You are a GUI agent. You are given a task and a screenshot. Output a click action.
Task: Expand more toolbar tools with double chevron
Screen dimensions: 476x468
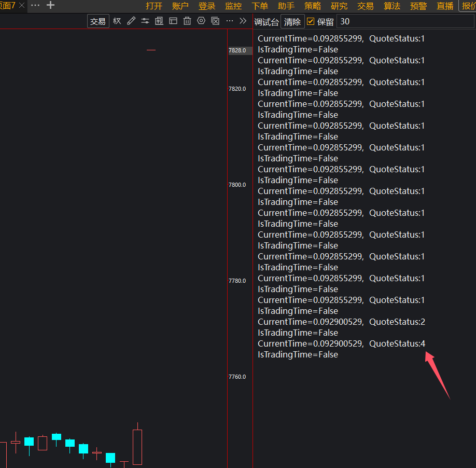pyautogui.click(x=243, y=21)
